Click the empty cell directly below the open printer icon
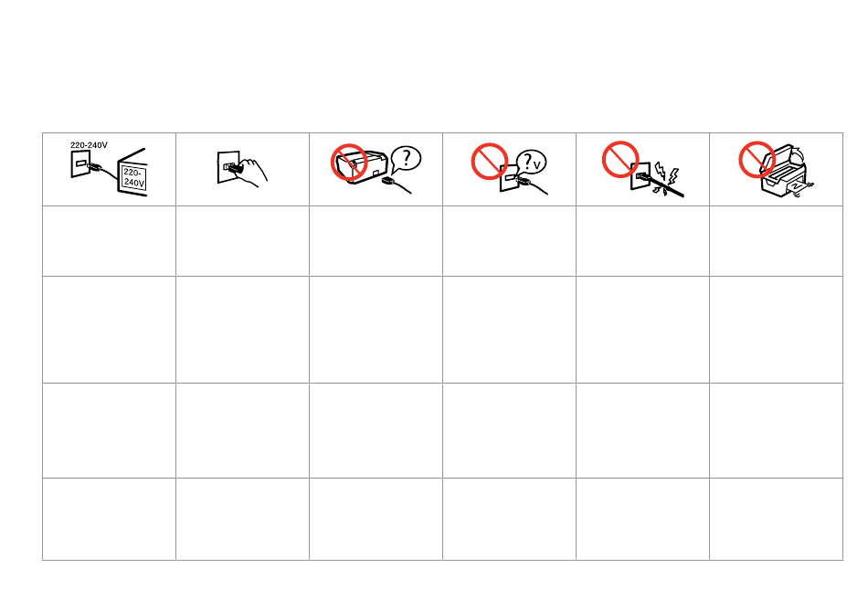This screenshot has width=868, height=600. 776,241
